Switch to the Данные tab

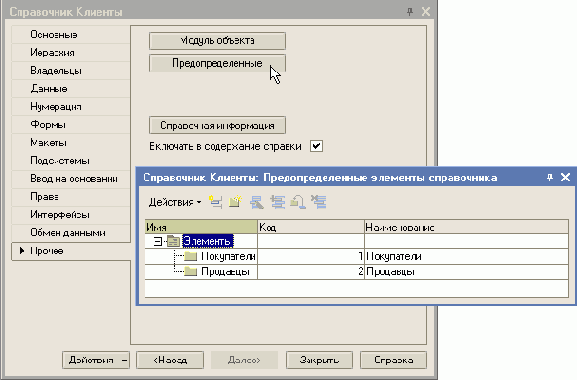(x=71, y=89)
